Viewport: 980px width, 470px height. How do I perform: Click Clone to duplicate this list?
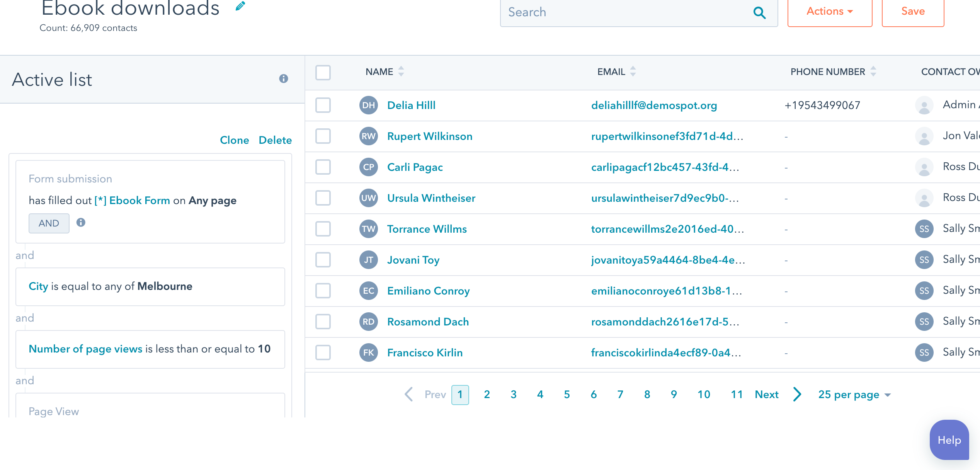tap(235, 140)
